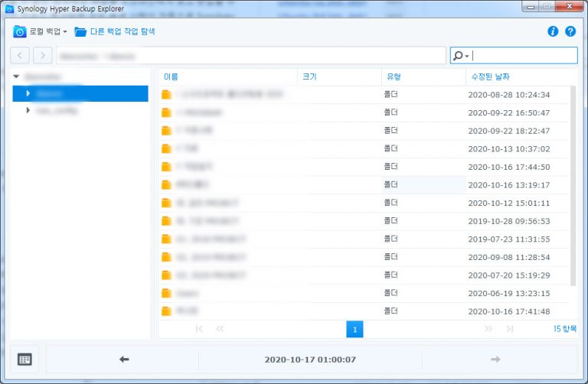Screen dimensions: 588x384
Task: Open the info icon in the toolbar
Action: point(553,31)
